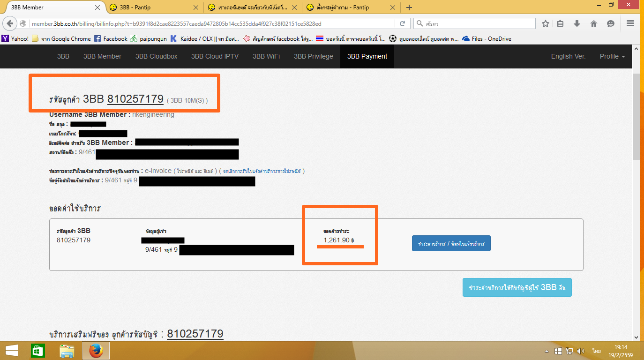Screen dimensions: 644x360
Task: Go to the Firefox home page icon
Action: point(594,23)
